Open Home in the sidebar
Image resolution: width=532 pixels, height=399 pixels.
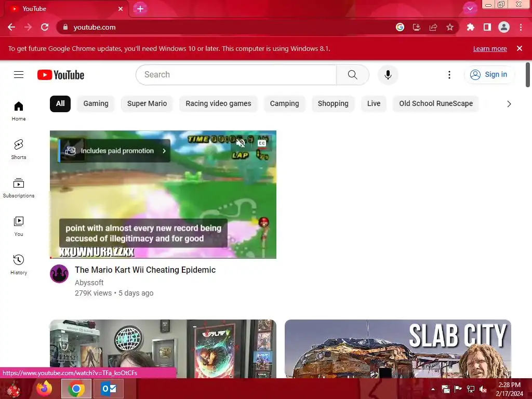click(19, 111)
